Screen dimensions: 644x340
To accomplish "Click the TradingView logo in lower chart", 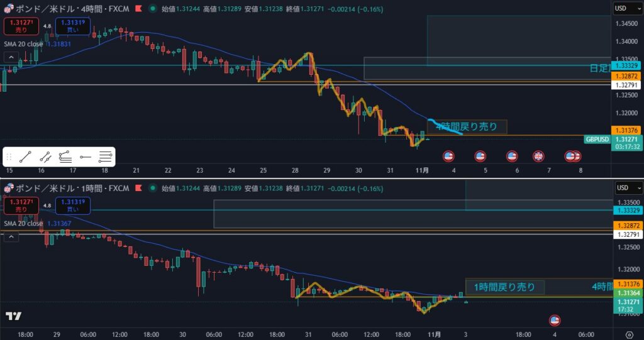I will tap(13, 316).
